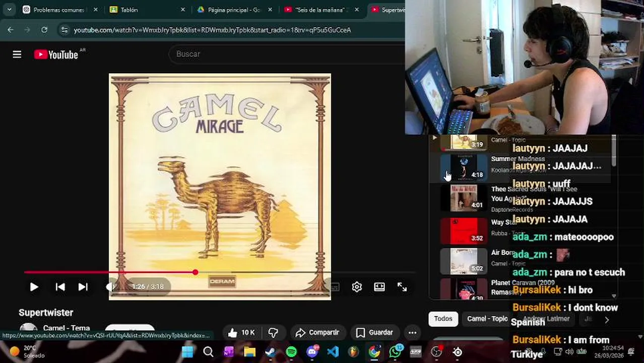Open the Camel - Tema channel link
Screen dimensions: 644x363
[67, 328]
